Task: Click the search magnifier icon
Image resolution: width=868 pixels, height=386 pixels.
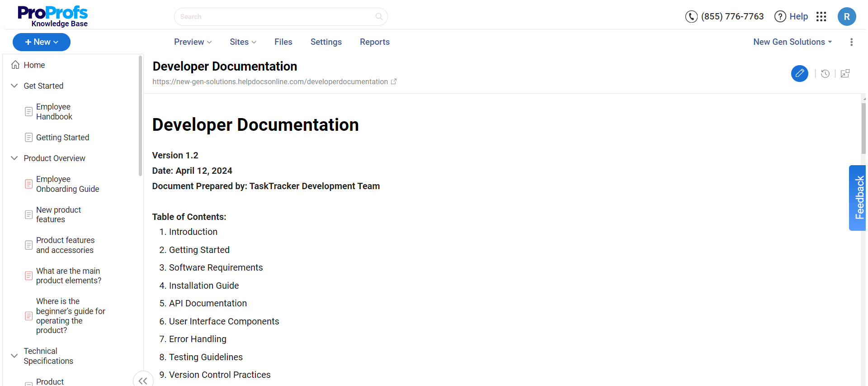Action: pyautogui.click(x=379, y=17)
